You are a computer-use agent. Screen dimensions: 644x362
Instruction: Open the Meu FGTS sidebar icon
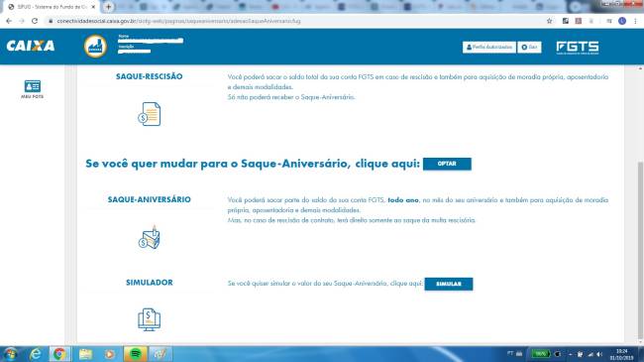pyautogui.click(x=32, y=89)
